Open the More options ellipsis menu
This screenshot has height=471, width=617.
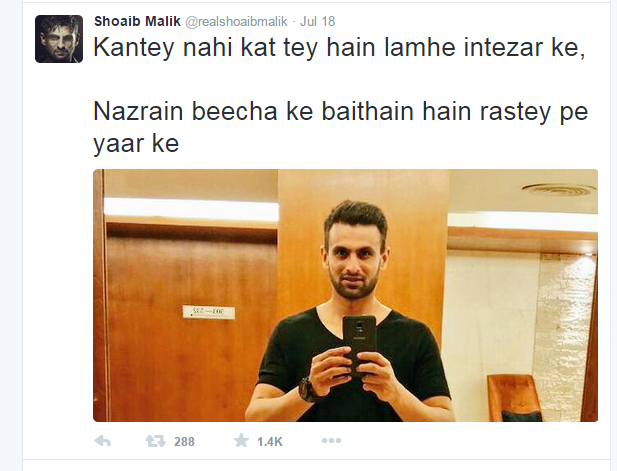[331, 441]
